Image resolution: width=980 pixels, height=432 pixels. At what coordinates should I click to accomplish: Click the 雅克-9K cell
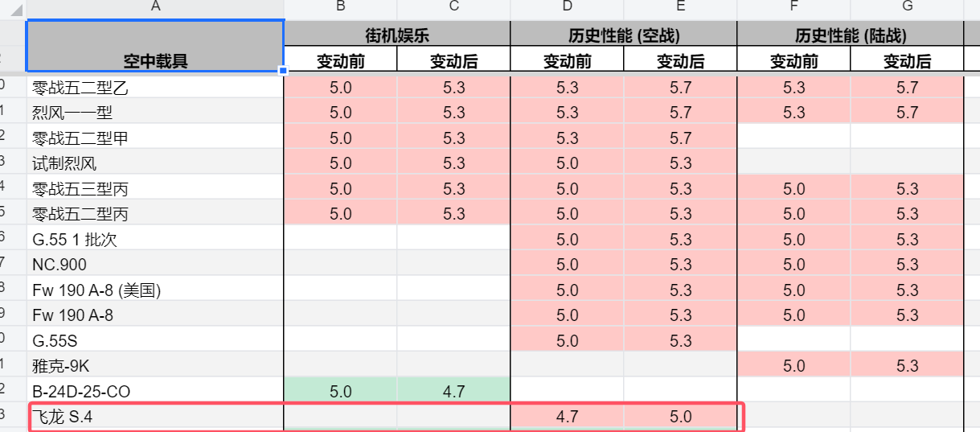155,365
